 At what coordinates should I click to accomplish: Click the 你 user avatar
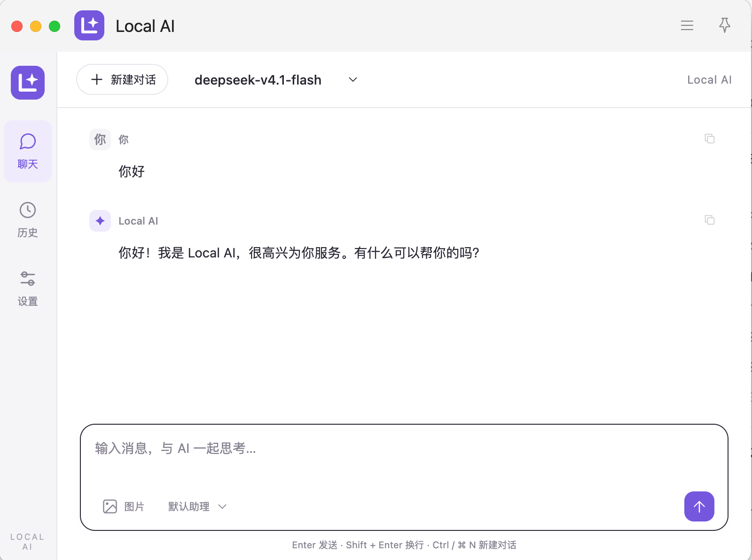point(100,140)
